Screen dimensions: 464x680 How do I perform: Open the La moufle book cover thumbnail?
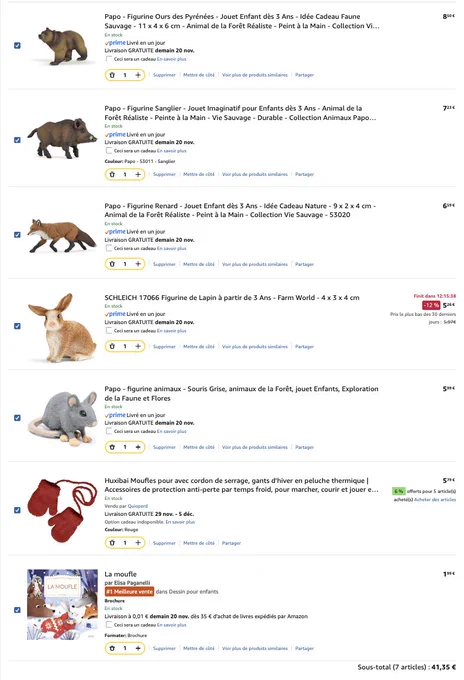62,605
